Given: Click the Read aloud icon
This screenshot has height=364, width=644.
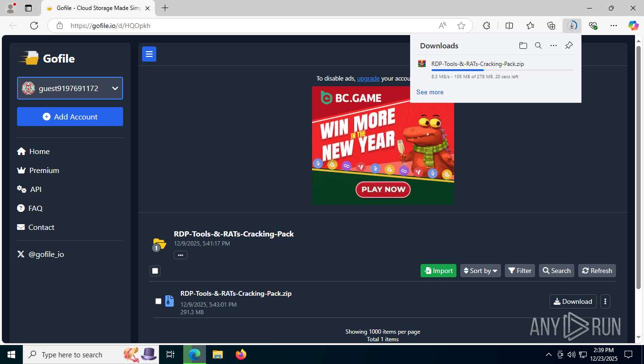Looking at the screenshot, I should (x=442, y=26).
